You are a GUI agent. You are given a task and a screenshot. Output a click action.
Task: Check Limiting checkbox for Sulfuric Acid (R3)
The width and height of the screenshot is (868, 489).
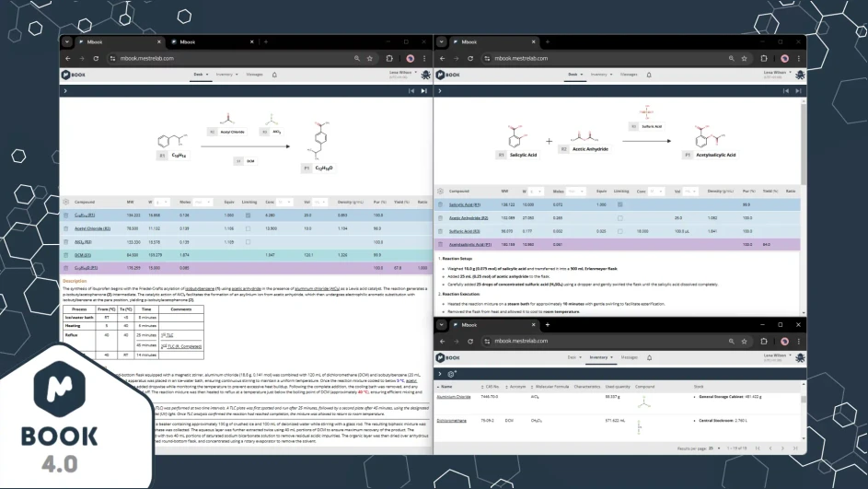(x=620, y=231)
